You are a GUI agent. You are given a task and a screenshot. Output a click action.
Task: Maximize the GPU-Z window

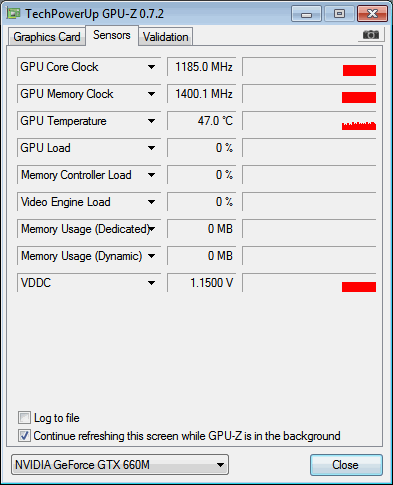339,14
